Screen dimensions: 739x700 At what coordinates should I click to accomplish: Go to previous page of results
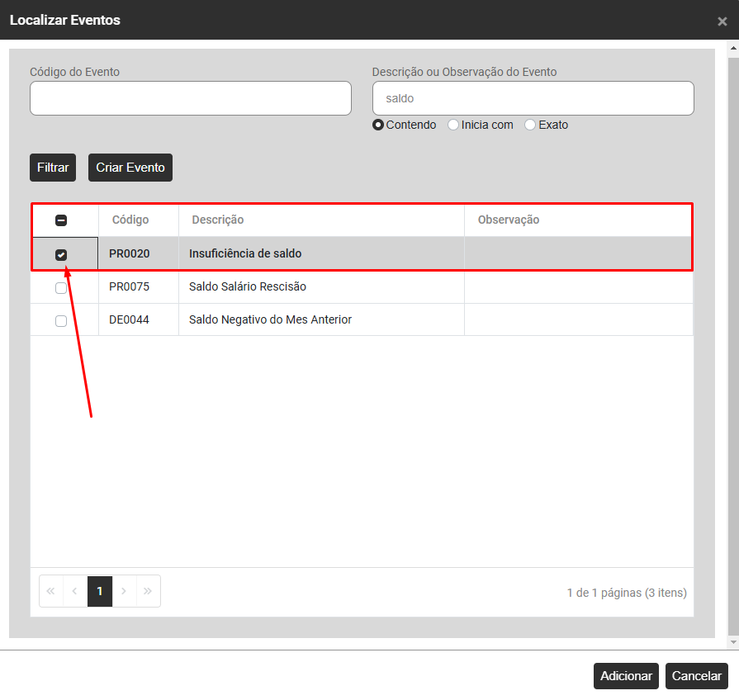pos(75,591)
